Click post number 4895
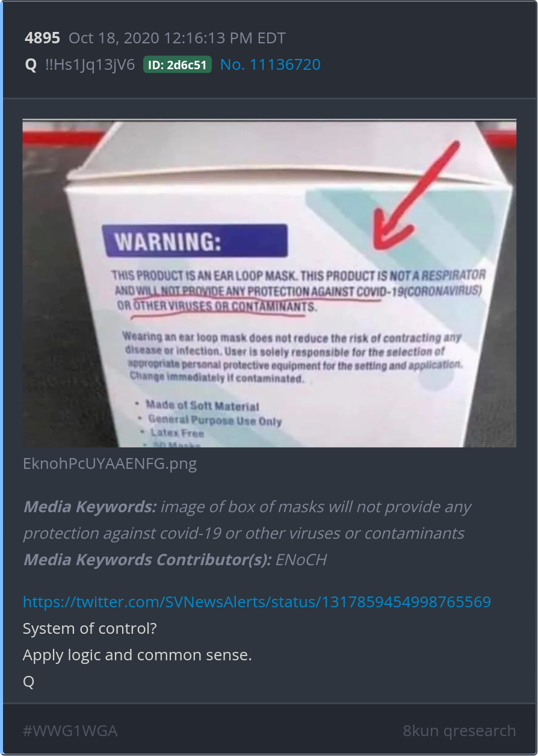This screenshot has height=756, width=538. point(42,39)
